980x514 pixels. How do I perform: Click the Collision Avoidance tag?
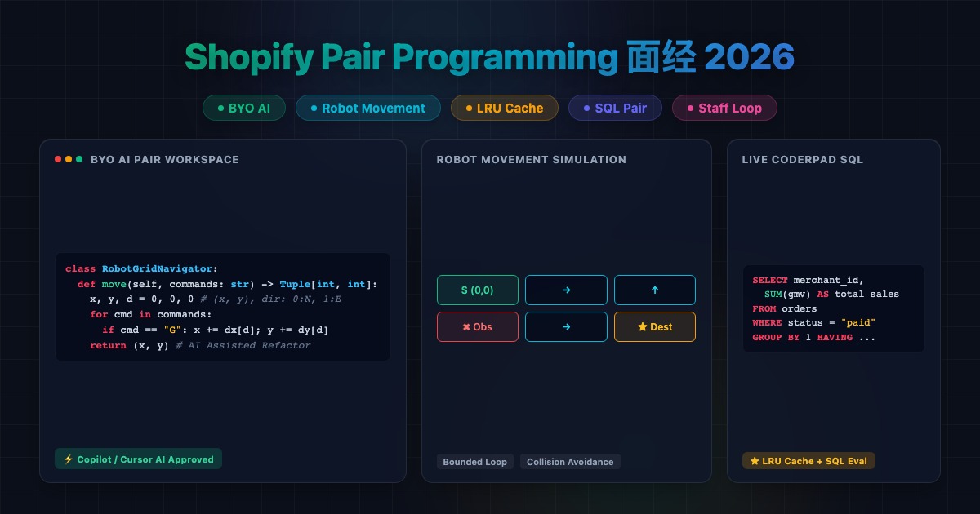(570, 462)
